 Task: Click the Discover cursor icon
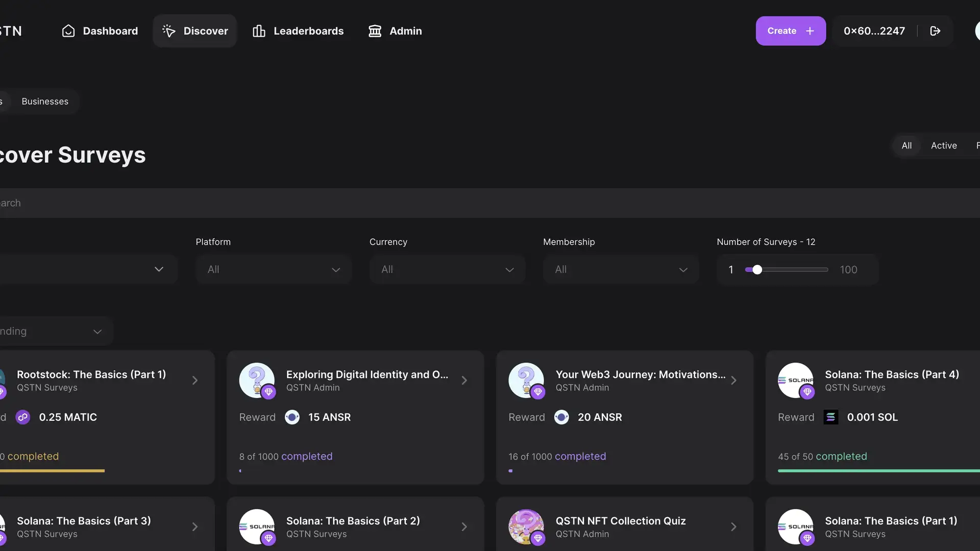pos(169,31)
